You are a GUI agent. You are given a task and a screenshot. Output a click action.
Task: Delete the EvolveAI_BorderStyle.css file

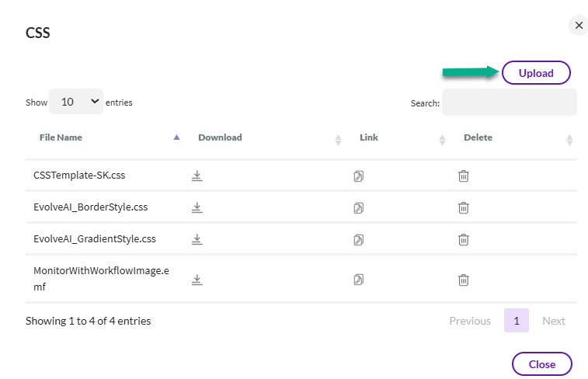(463, 207)
